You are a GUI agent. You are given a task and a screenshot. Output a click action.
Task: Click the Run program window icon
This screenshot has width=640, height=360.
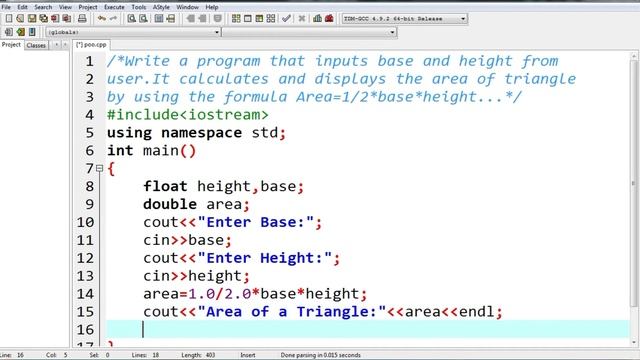tap(247, 18)
